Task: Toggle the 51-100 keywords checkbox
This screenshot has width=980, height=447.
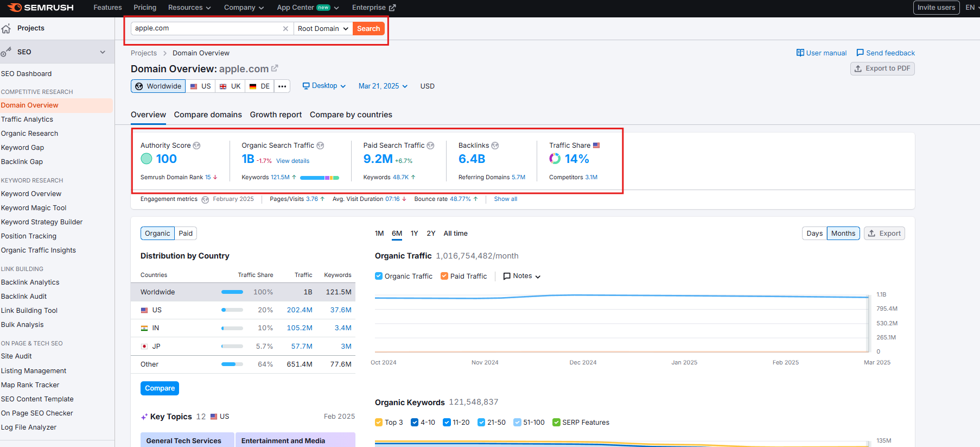Action: click(517, 422)
